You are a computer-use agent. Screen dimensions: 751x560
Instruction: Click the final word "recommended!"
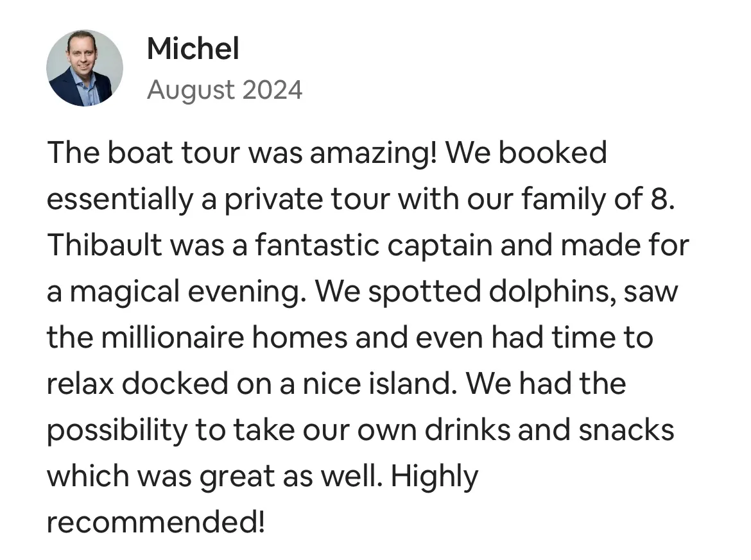(155, 522)
